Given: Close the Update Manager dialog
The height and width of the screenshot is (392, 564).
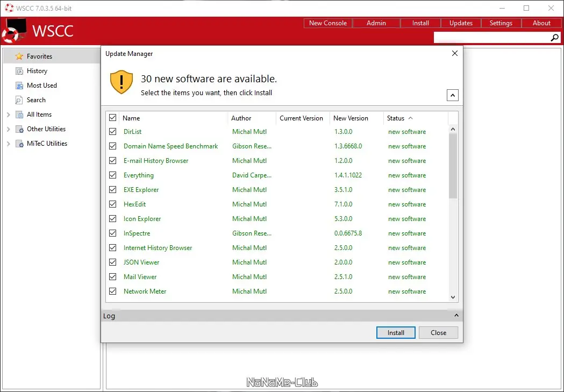Looking at the screenshot, I should pos(455,53).
